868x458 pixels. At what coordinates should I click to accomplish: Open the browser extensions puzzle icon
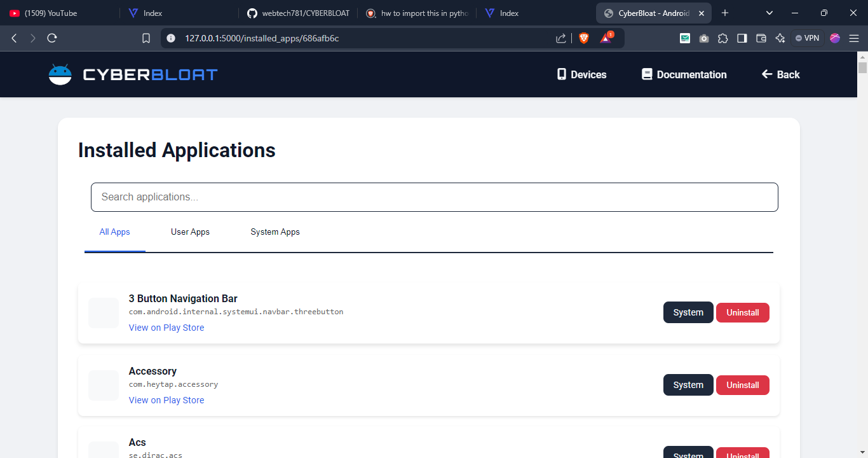722,38
